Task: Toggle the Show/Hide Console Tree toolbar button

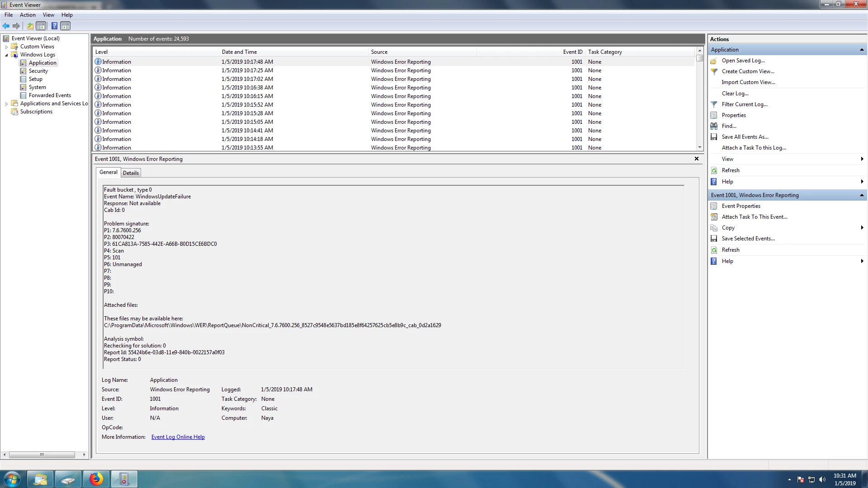Action: [41, 26]
